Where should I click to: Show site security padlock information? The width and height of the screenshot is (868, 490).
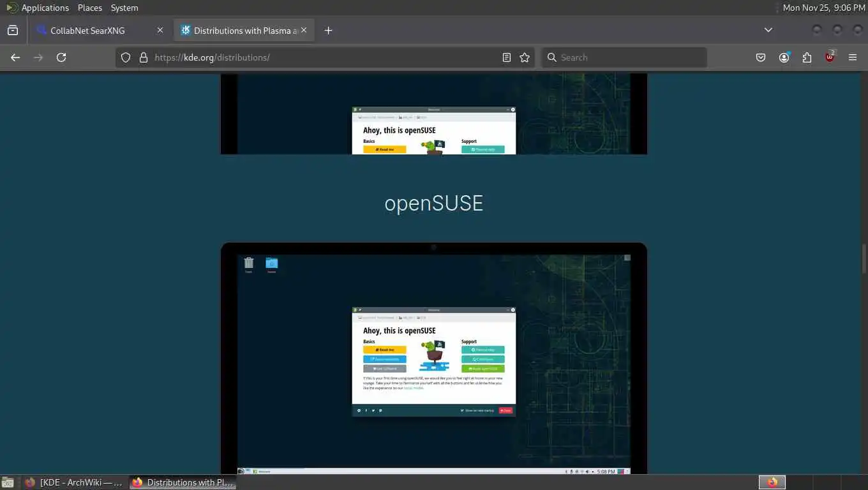(x=143, y=57)
